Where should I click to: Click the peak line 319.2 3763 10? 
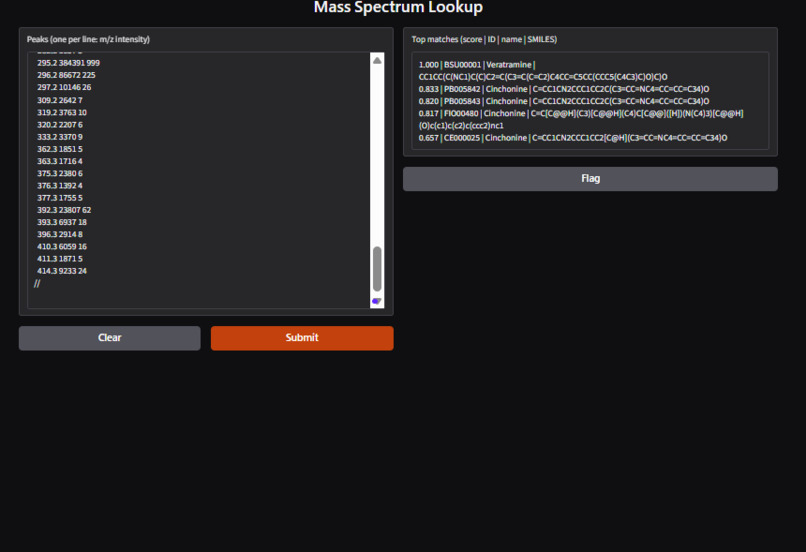(62, 113)
